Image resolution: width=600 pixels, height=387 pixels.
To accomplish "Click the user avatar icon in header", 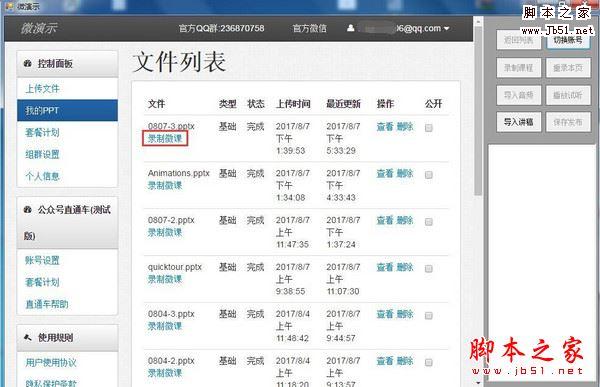I will (350, 28).
